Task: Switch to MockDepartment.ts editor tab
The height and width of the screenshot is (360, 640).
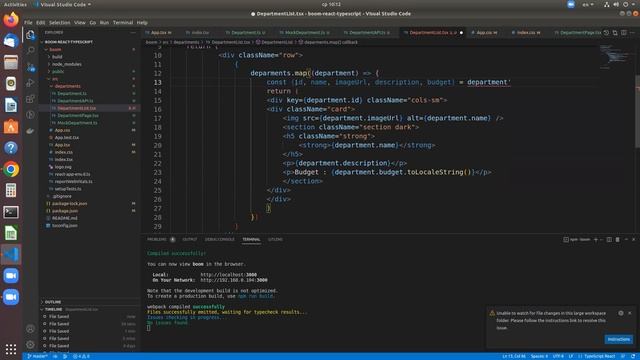Action: coord(305,32)
